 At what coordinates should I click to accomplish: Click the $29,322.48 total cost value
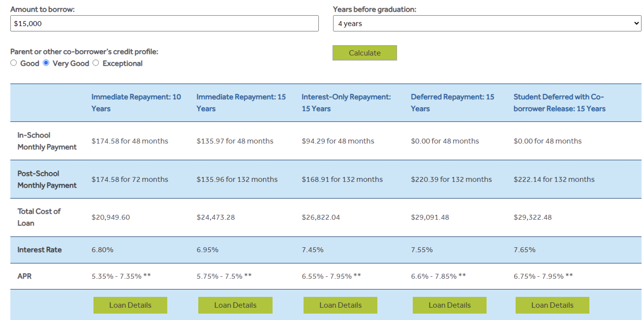pos(533,217)
